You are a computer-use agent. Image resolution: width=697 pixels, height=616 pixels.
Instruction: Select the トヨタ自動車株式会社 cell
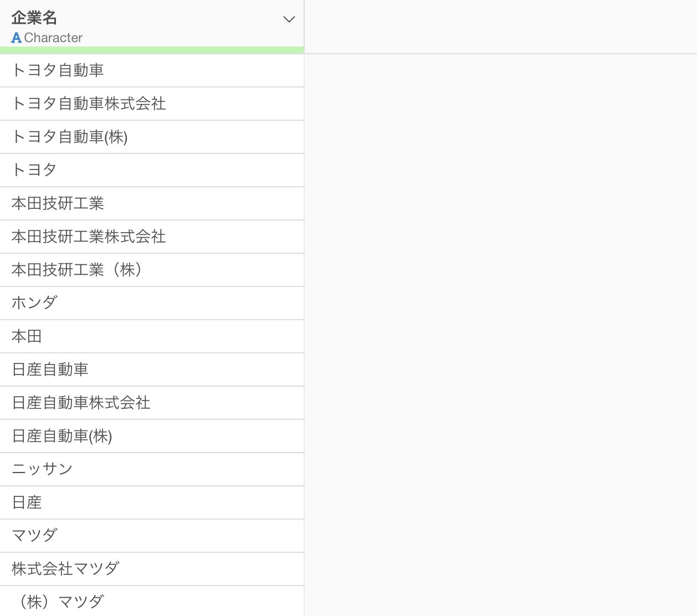pyautogui.click(x=89, y=104)
